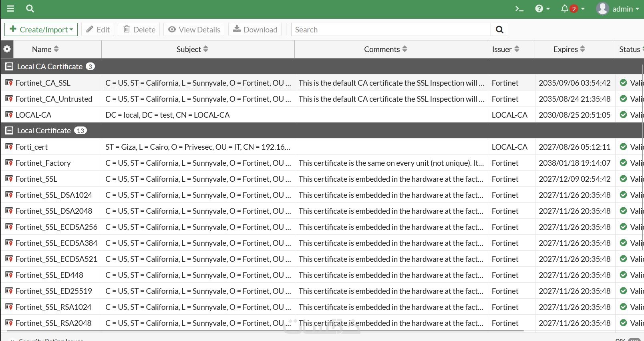This screenshot has height=341, width=644.
Task: Submit search with the magnifier button
Action: (499, 30)
